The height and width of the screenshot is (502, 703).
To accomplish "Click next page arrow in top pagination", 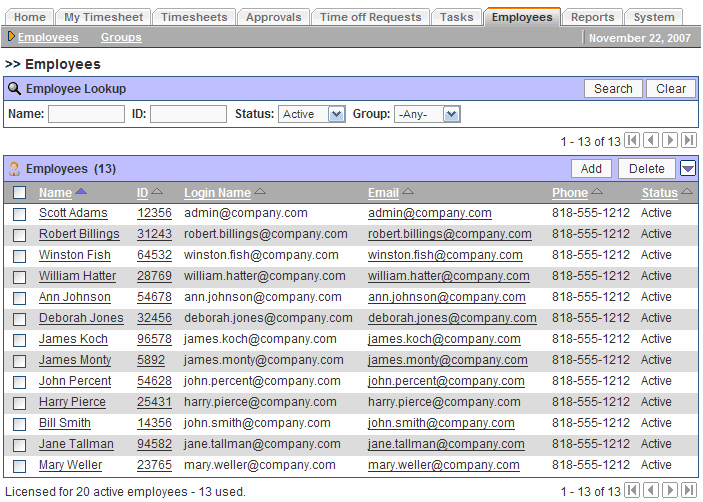I will pyautogui.click(x=670, y=141).
